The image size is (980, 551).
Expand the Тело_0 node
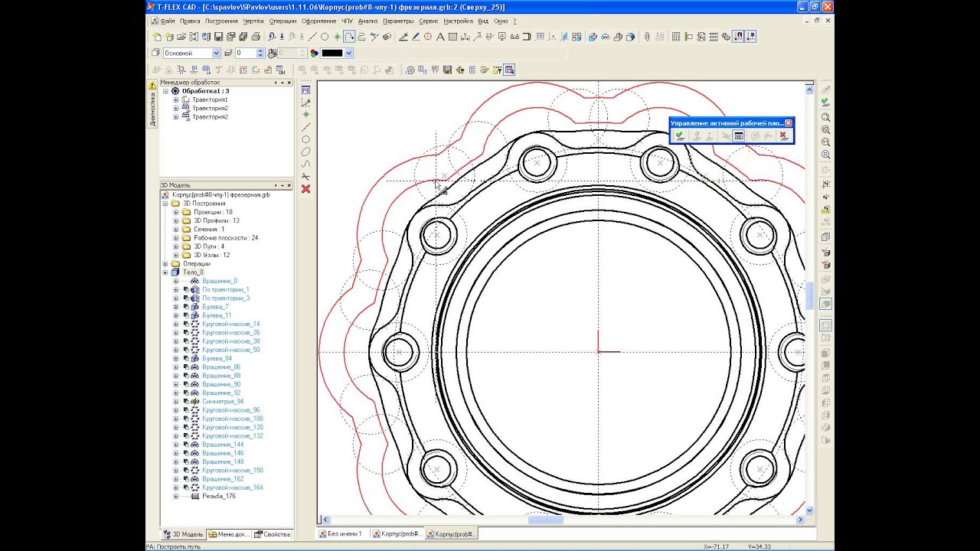pyautogui.click(x=165, y=272)
